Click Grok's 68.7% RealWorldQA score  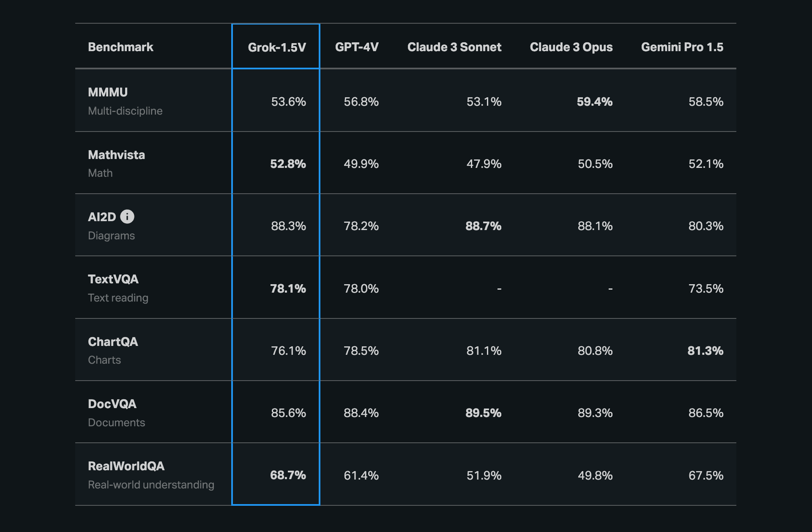(288, 475)
